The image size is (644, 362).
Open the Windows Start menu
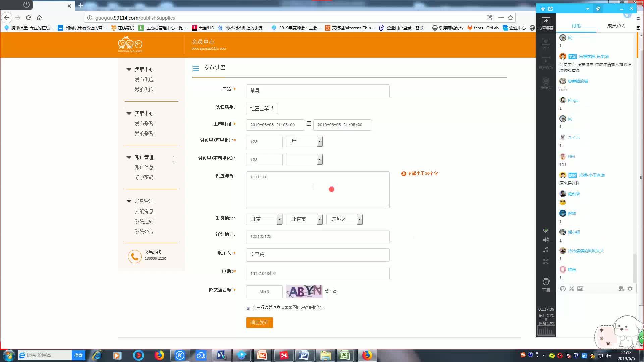coord(9,355)
